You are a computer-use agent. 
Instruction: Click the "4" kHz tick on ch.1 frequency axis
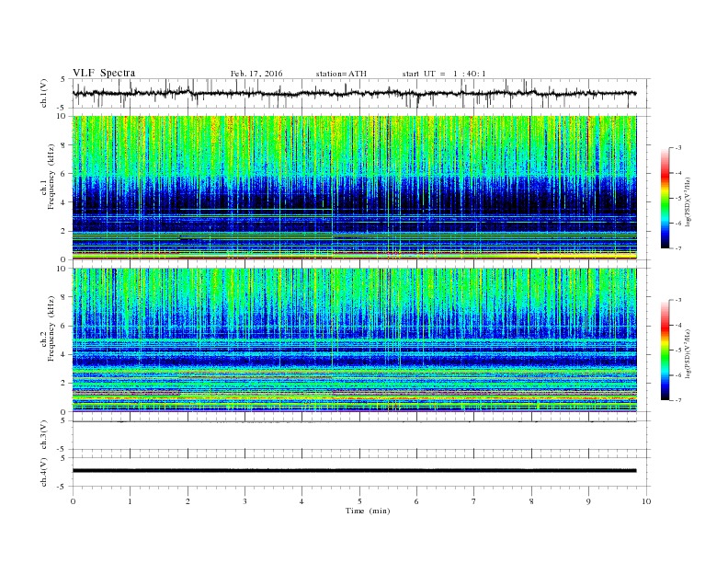coord(63,202)
